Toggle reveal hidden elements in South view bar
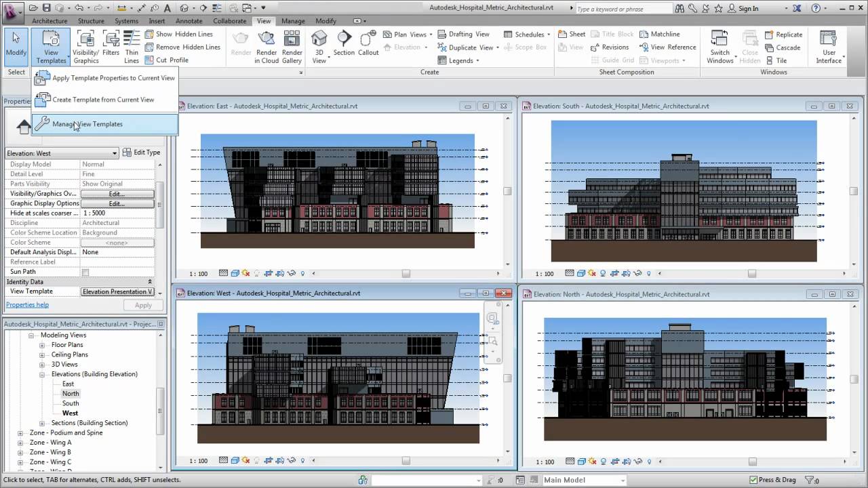This screenshot has height=488, width=868. click(x=649, y=274)
